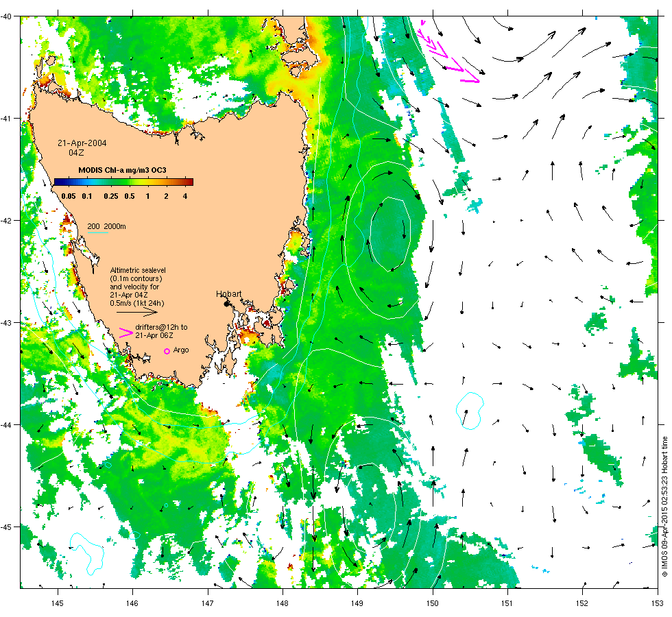The width and height of the screenshot is (672, 617).
Task: Click the longitude axis label '146'
Action: point(132,603)
